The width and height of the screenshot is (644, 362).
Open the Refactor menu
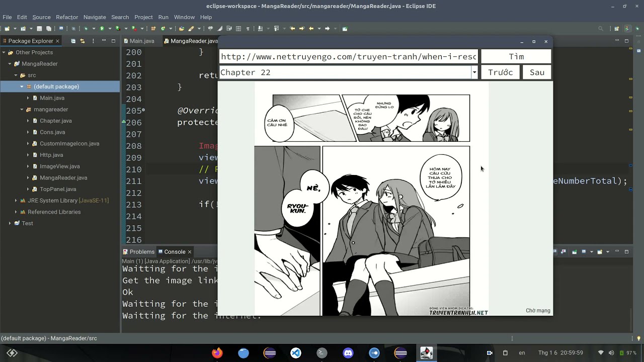coord(67,17)
